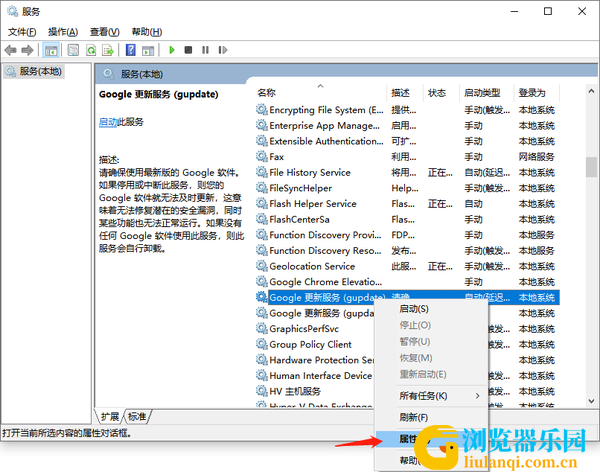600x472 pixels.
Task: Click the Properties toolbar icon
Action: point(73,50)
